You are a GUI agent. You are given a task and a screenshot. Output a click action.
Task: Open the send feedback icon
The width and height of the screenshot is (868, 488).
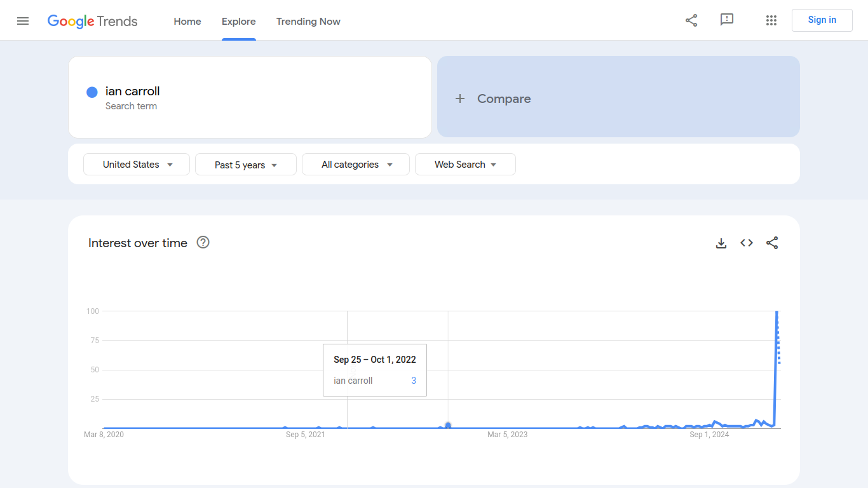click(x=727, y=20)
